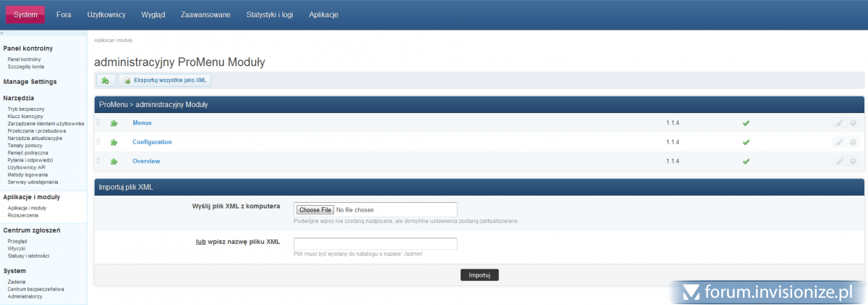Viewport: 868px width, 305px height.
Task: Click the edit pencil for Configuration module
Action: tap(839, 142)
